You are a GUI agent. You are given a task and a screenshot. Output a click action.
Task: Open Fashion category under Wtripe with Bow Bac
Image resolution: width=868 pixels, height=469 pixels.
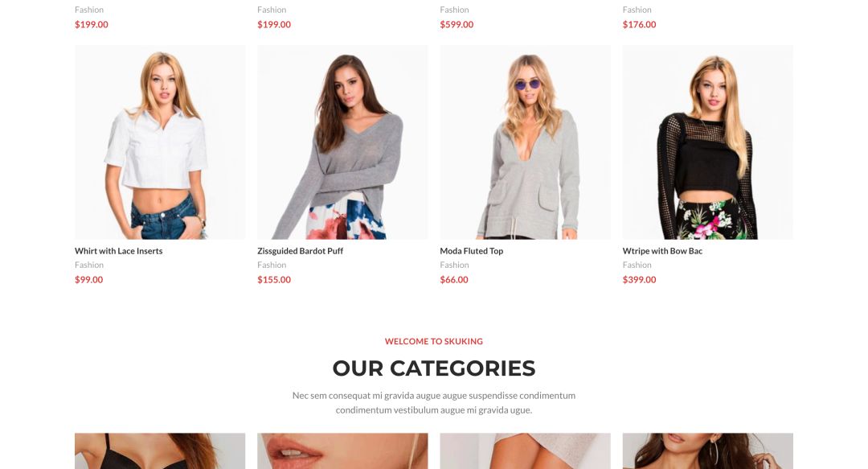tap(637, 265)
